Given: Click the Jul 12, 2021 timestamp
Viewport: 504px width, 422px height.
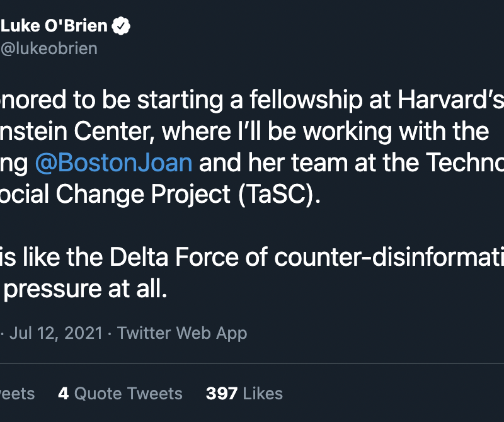Looking at the screenshot, I should [x=55, y=333].
